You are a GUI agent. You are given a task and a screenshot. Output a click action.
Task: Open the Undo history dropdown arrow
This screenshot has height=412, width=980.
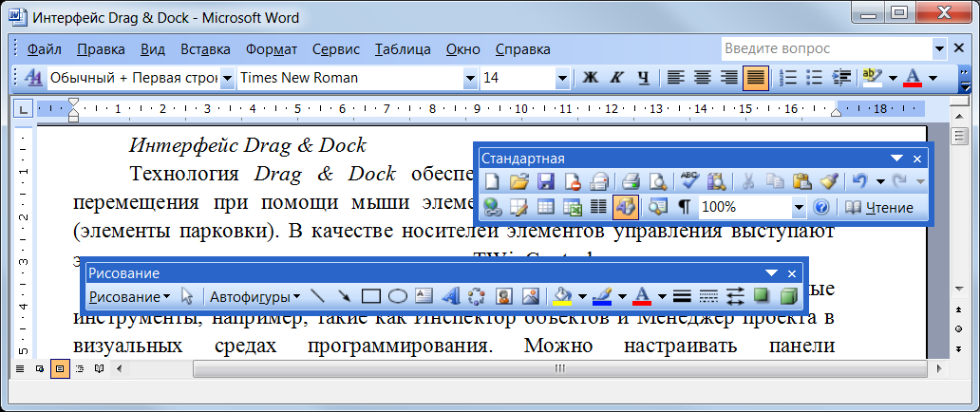[880, 182]
